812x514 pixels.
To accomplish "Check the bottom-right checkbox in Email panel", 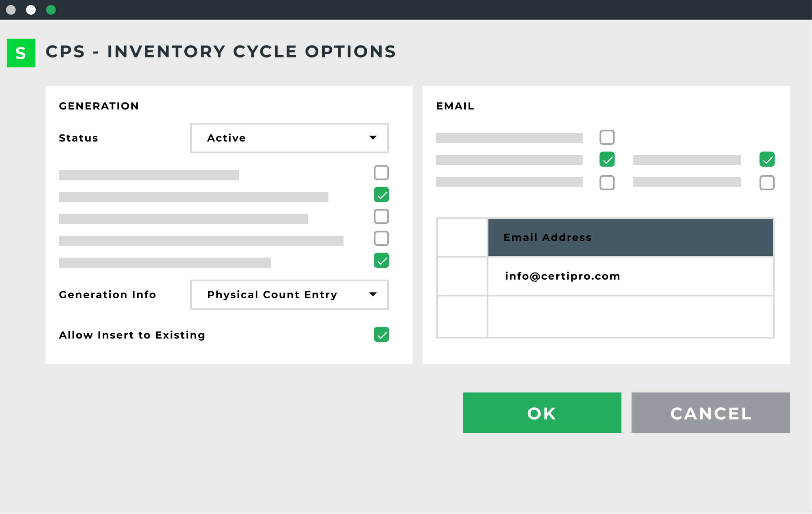I will coord(767,183).
